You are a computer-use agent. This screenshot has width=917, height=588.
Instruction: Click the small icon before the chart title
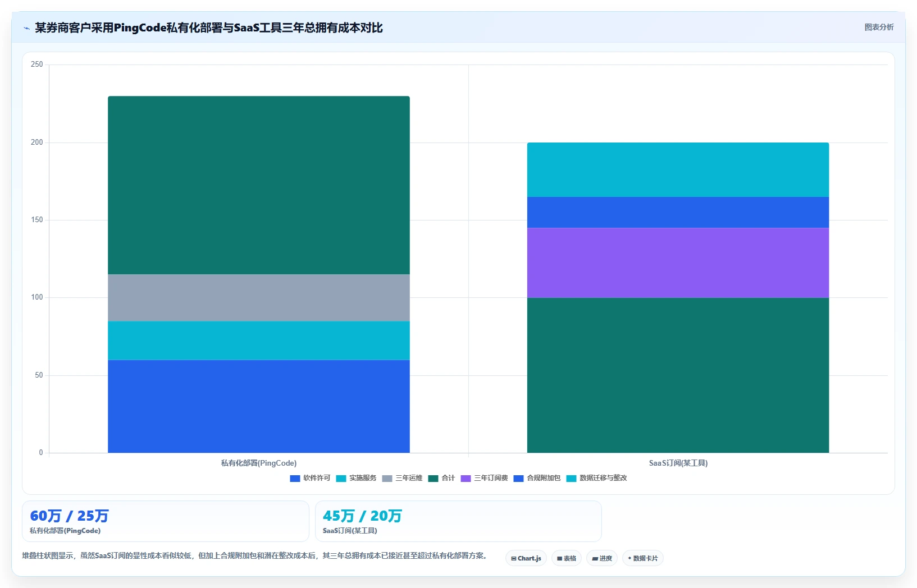26,28
